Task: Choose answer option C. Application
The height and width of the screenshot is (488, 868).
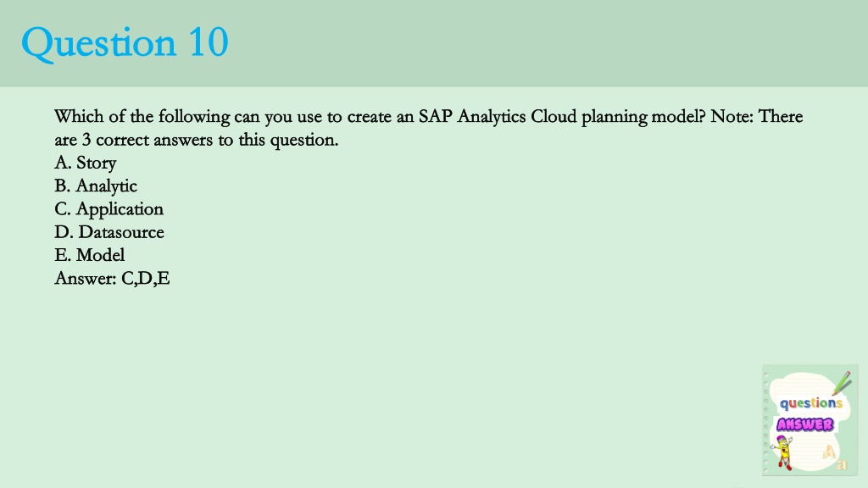Action: pos(109,209)
